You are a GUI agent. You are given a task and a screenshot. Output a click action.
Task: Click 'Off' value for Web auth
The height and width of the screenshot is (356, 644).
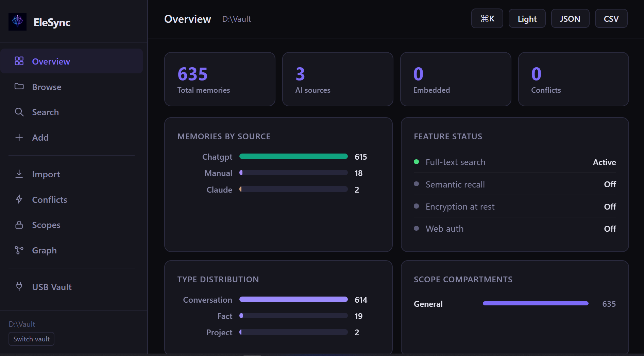click(x=610, y=229)
